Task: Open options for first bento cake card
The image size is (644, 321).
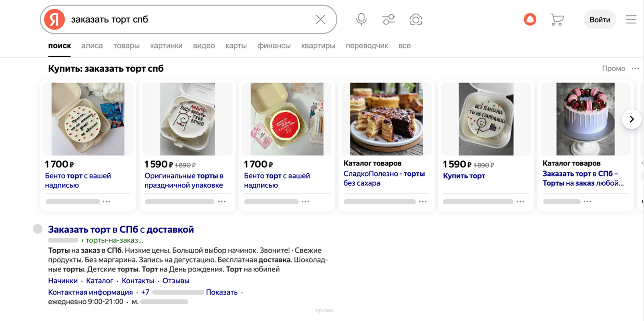Action: tap(106, 202)
